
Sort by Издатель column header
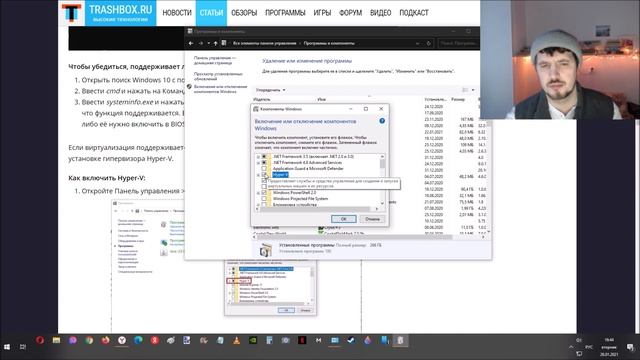pyautogui.click(x=261, y=99)
